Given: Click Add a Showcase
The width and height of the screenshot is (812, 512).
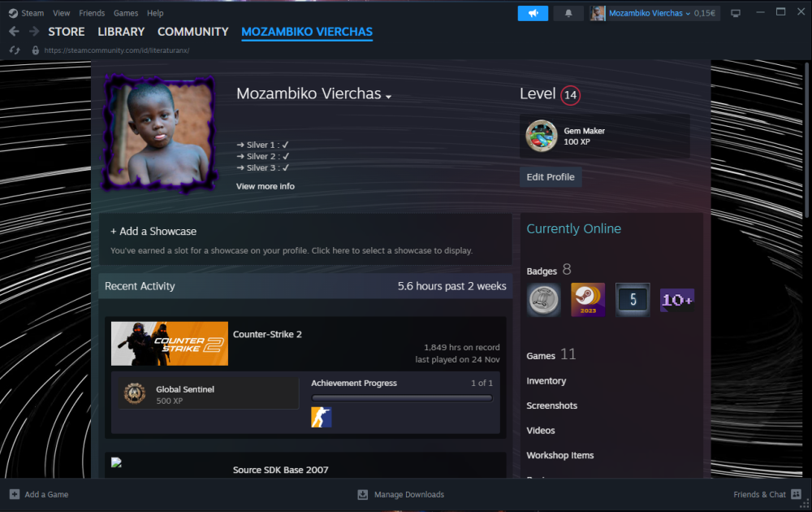Looking at the screenshot, I should tap(153, 232).
